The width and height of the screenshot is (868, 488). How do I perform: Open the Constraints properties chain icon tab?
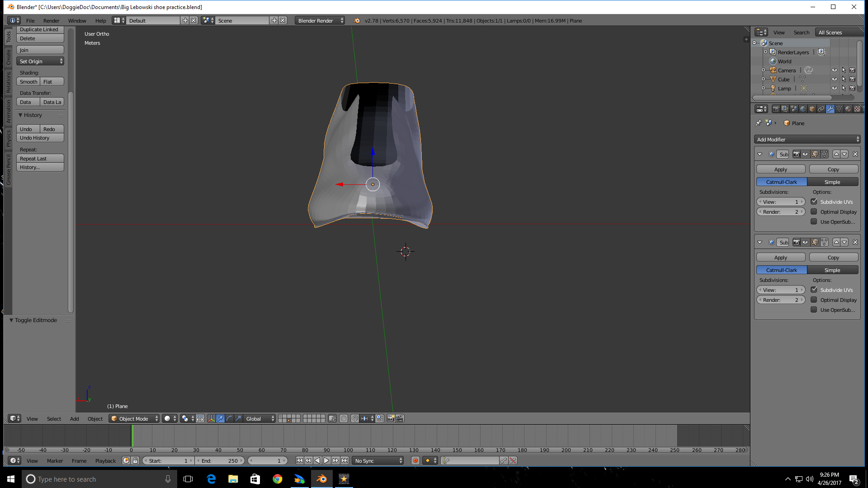pos(821,109)
